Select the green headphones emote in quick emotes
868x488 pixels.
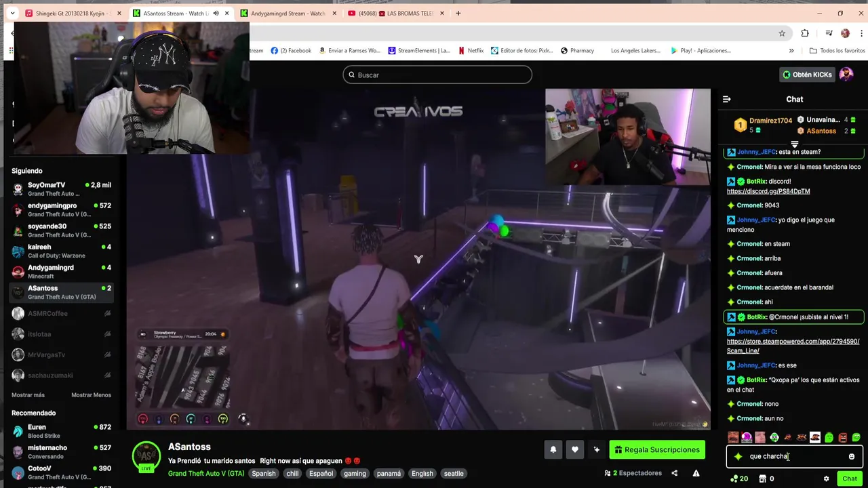pyautogui.click(x=774, y=437)
